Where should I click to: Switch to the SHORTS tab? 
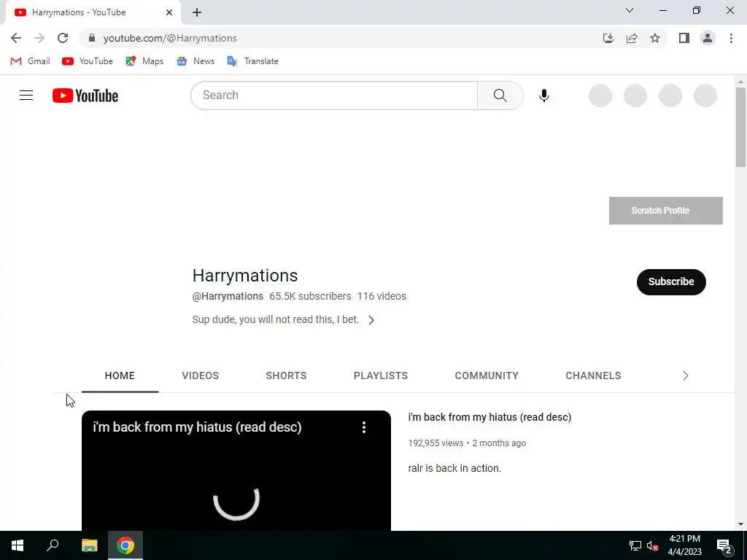286,376
